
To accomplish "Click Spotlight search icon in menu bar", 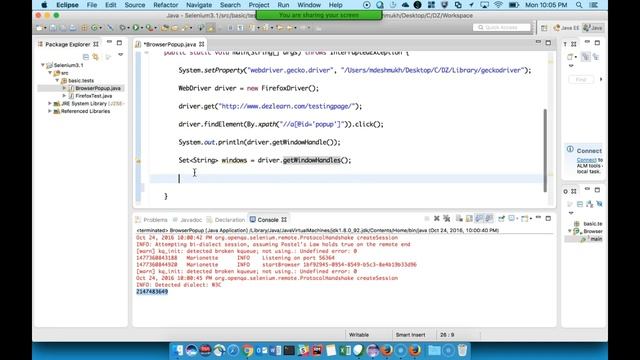I will point(579,5).
